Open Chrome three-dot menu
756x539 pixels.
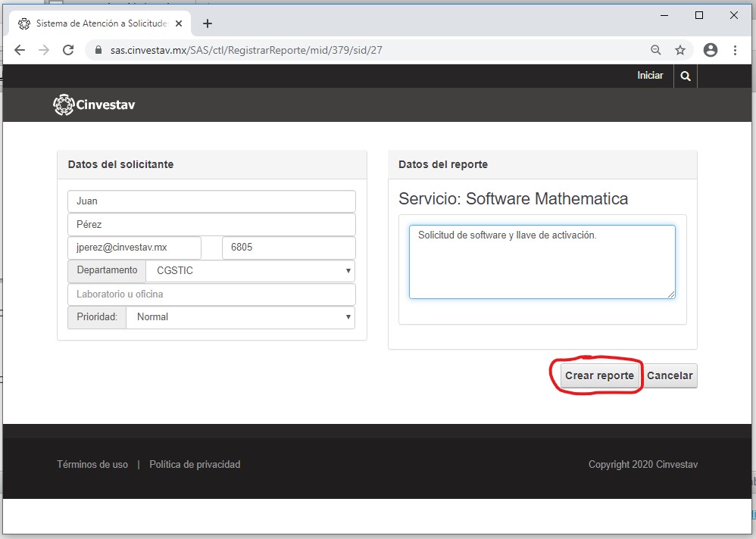coord(735,50)
